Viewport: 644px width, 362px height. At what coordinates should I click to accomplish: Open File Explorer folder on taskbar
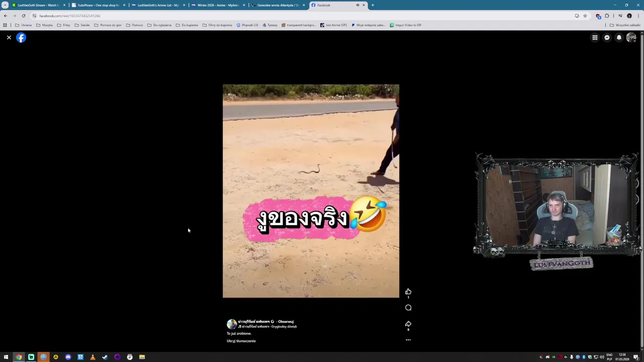point(142,357)
